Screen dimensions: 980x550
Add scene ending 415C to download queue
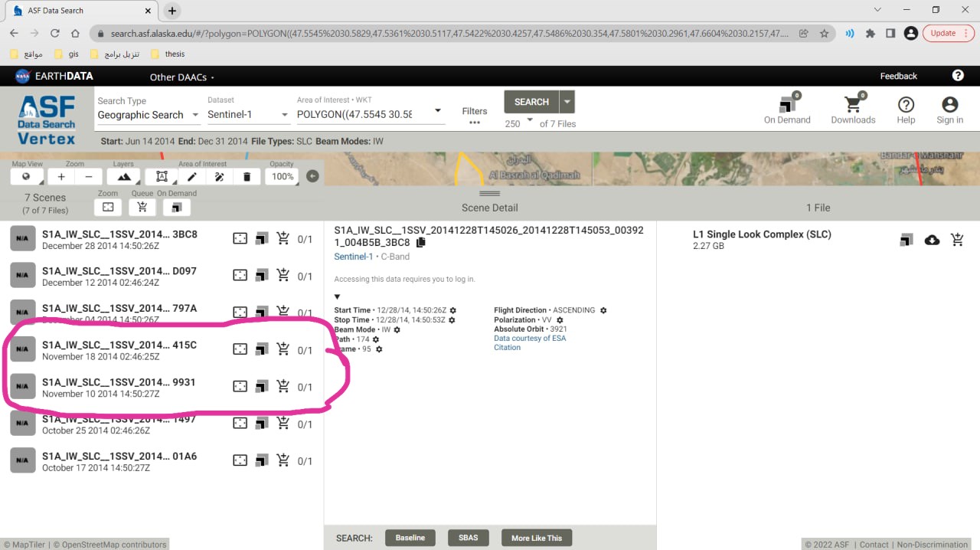tap(283, 349)
